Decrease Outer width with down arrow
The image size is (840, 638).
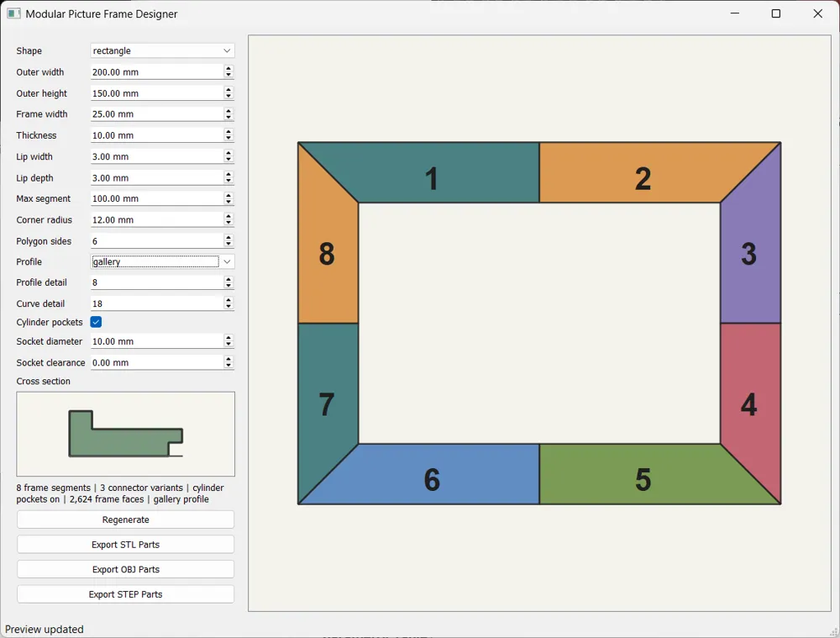(x=228, y=75)
